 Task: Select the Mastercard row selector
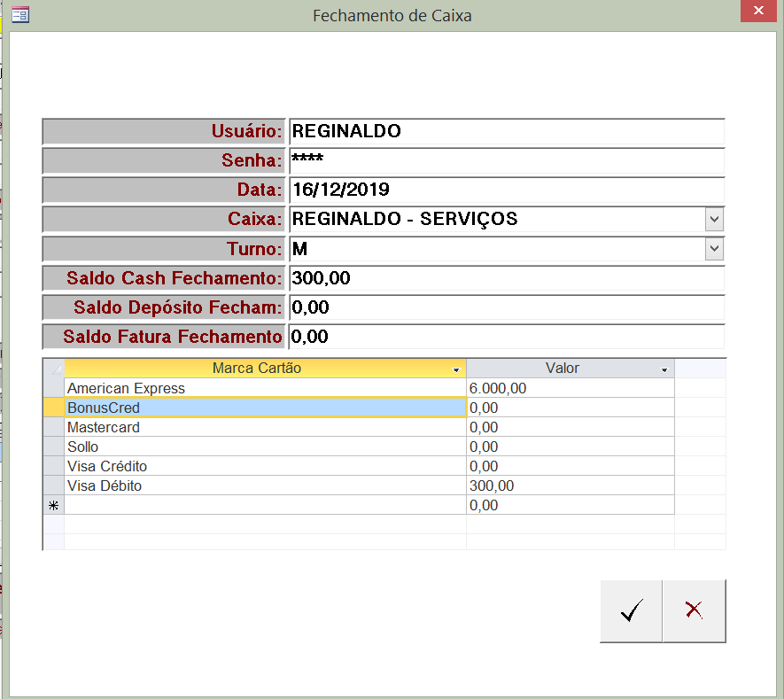click(53, 427)
